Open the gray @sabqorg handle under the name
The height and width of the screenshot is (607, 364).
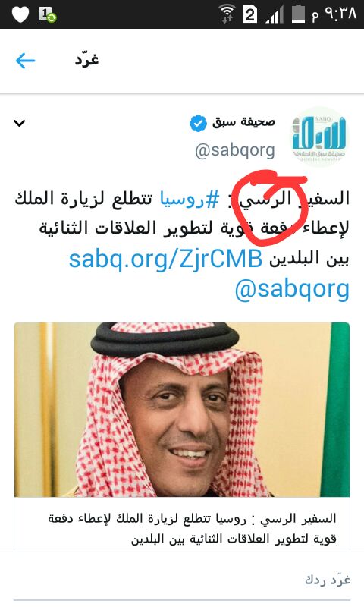coord(235,150)
